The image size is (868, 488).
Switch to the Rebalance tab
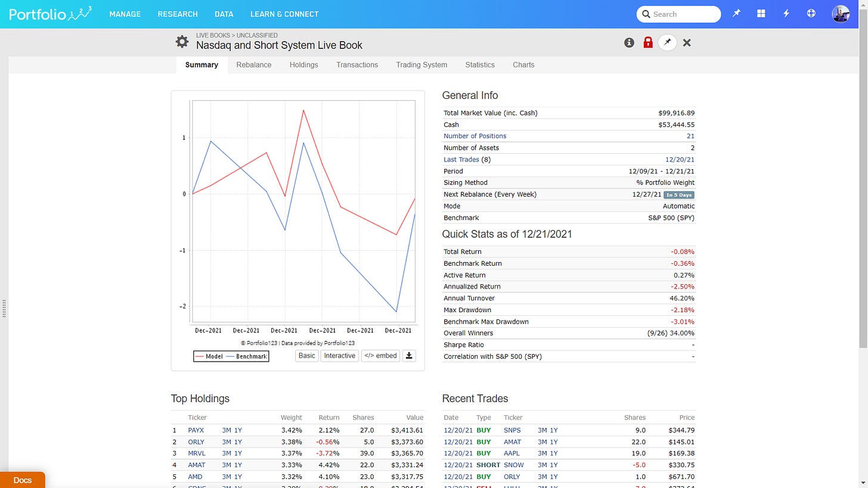click(254, 65)
